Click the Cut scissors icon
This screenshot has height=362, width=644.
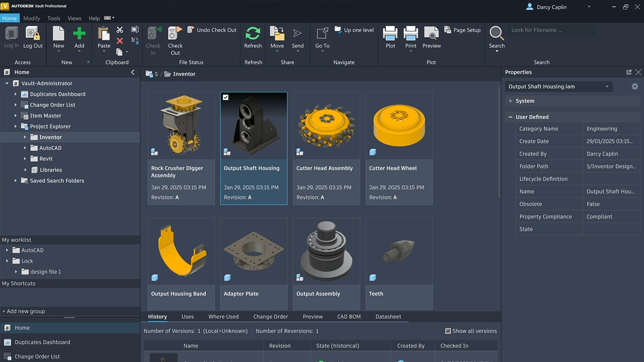pos(120,30)
